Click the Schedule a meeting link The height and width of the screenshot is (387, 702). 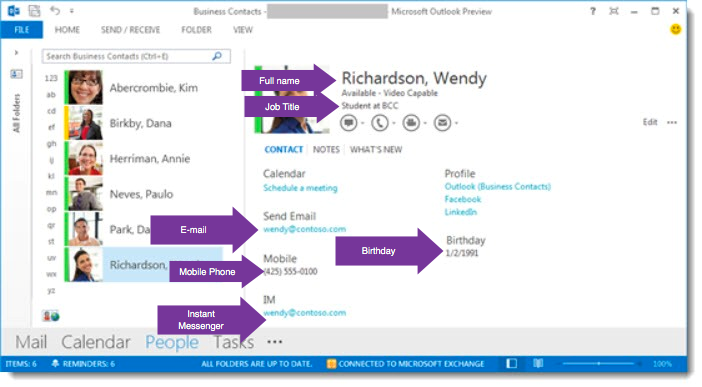tap(300, 188)
